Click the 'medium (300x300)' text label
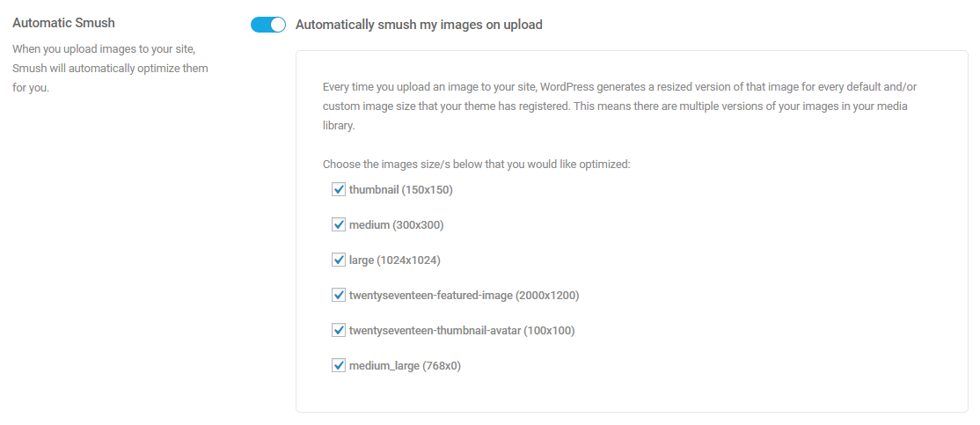This screenshot has height=425, width=980. pyautogui.click(x=396, y=224)
